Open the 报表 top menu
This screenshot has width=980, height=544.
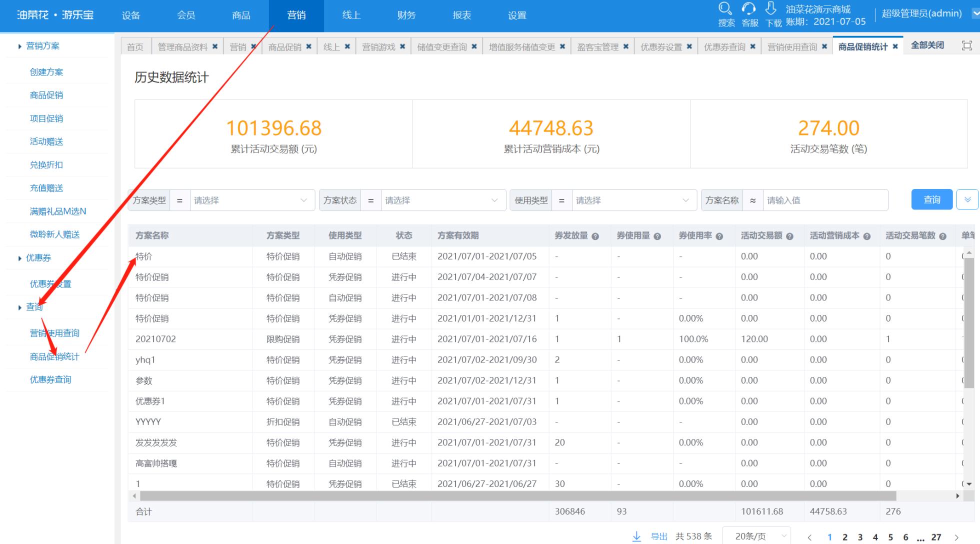click(x=462, y=15)
